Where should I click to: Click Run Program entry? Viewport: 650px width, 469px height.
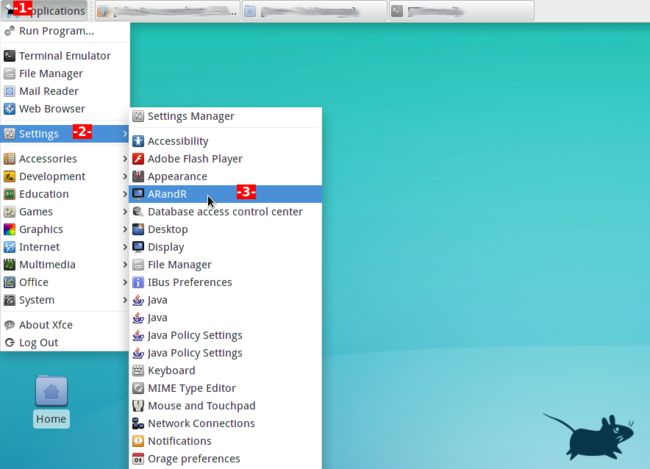click(x=64, y=31)
